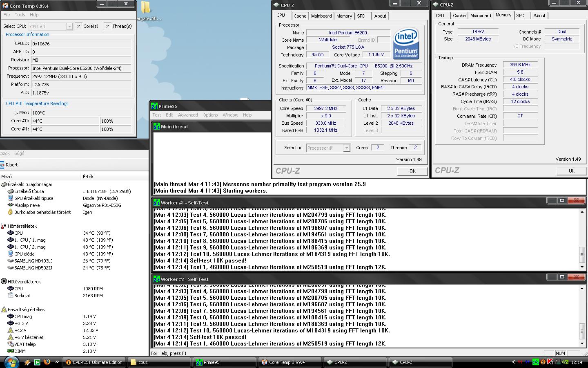Click the CPUID field value 0x10676
588x368 pixels.
81,44
